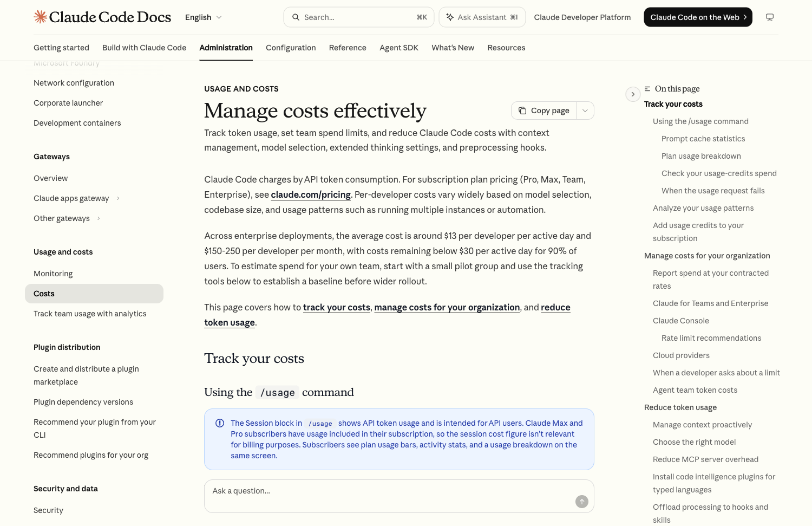Image resolution: width=812 pixels, height=526 pixels.
Task: Click the info icon in the blue callout
Action: (220, 423)
